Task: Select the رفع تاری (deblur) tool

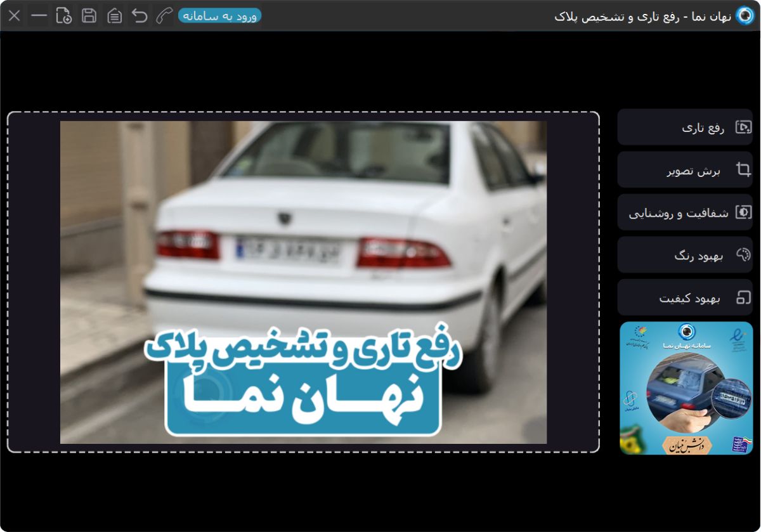Action: (x=685, y=127)
